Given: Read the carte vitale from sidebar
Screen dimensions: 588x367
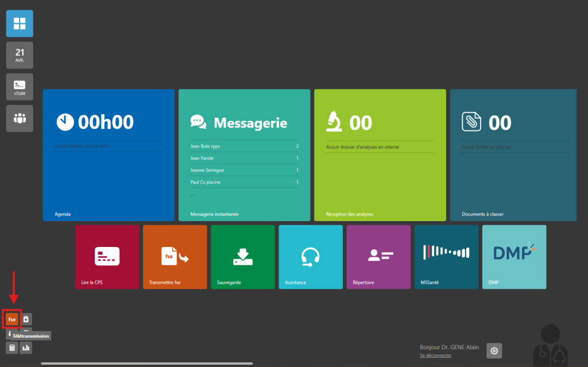Looking at the screenshot, I should tap(20, 87).
